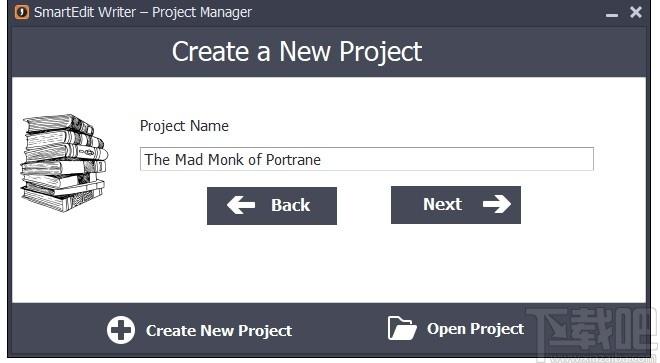Click the left arrow icon on Back

pyautogui.click(x=241, y=205)
